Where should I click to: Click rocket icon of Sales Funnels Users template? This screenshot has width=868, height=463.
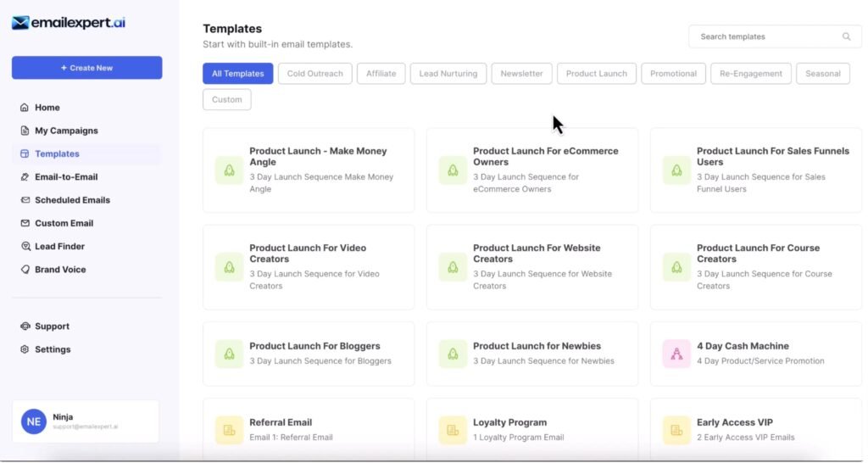[676, 170]
